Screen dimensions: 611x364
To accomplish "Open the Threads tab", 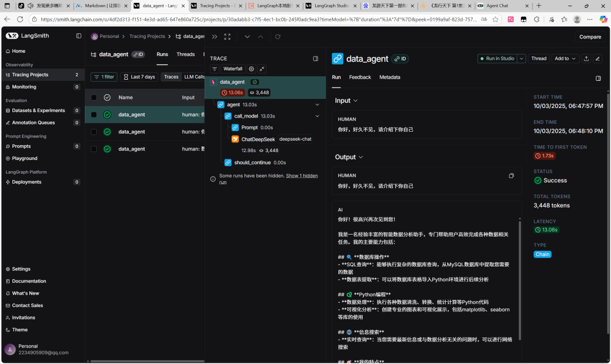I will click(x=186, y=54).
